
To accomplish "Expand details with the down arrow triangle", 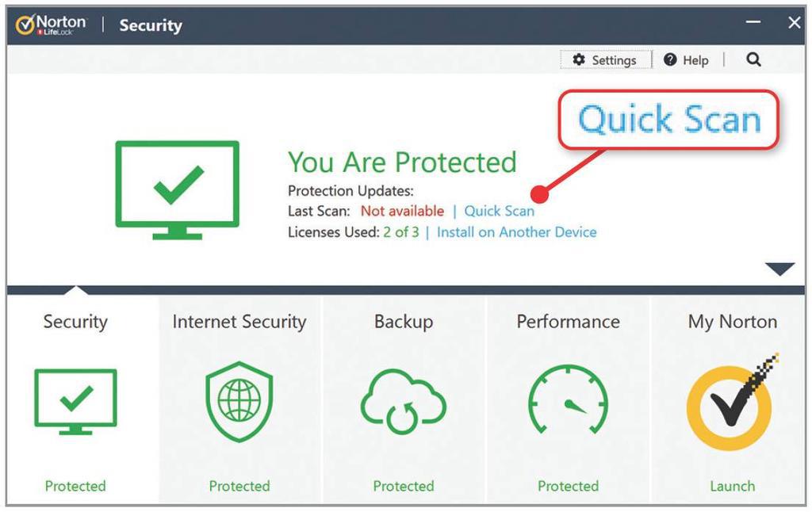I will pos(779,269).
